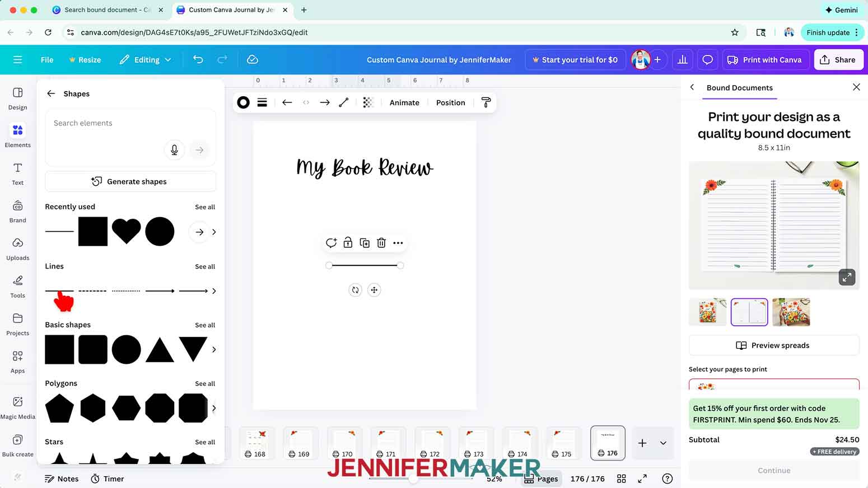The width and height of the screenshot is (868, 488).
Task: Lock the selected line element
Action: click(x=348, y=242)
